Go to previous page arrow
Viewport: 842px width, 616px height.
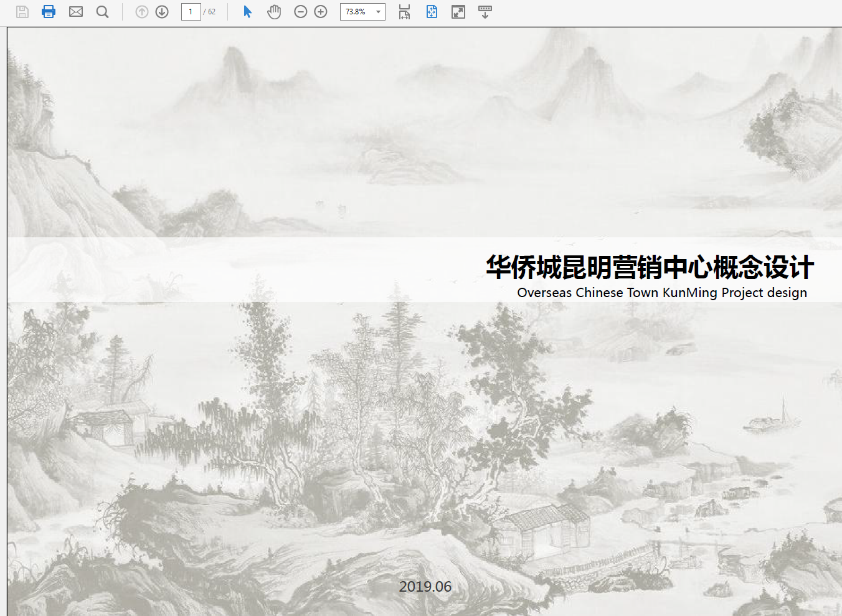[x=142, y=12]
